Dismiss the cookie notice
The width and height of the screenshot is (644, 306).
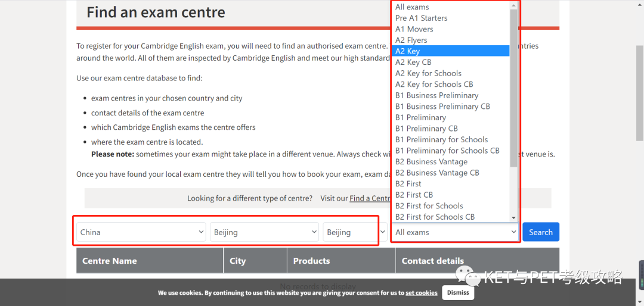coord(458,293)
